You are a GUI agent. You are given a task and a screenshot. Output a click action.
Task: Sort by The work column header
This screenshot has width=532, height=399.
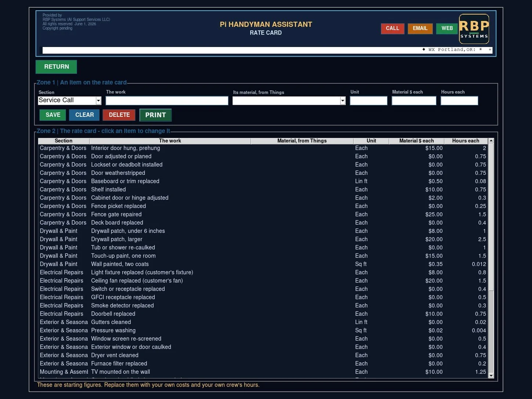tap(170, 141)
